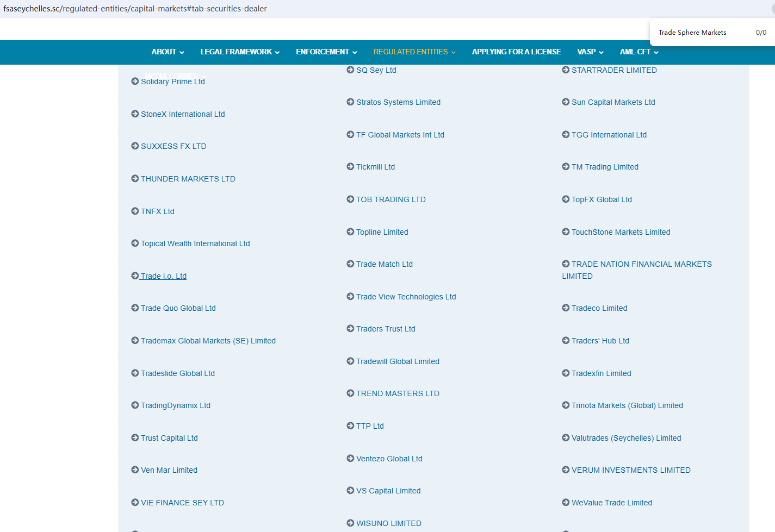Click the arrow icon beside Trade Quo Global

(x=135, y=308)
